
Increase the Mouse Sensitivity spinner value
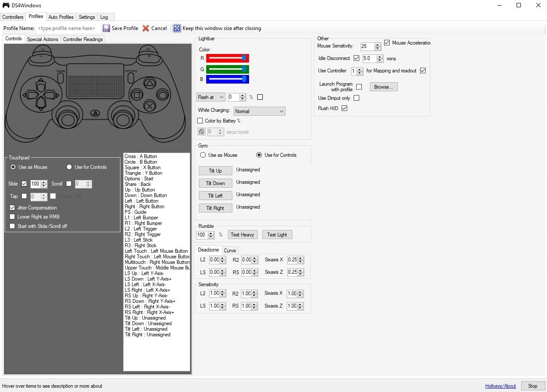[x=378, y=45]
